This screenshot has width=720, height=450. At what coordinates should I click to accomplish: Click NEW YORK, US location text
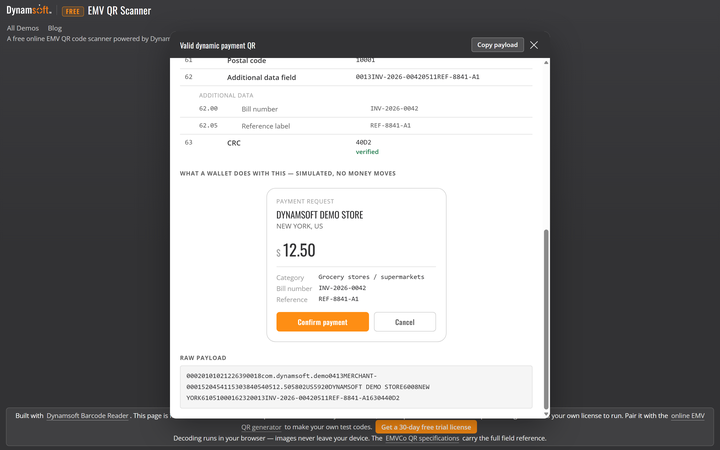(x=299, y=226)
